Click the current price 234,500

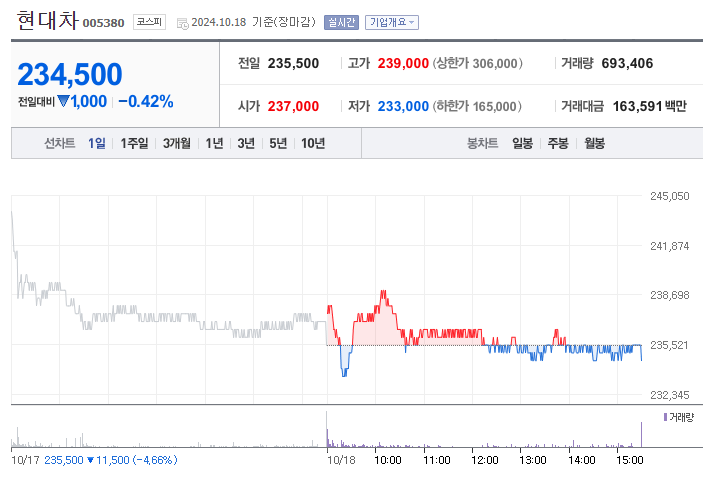tap(69, 74)
